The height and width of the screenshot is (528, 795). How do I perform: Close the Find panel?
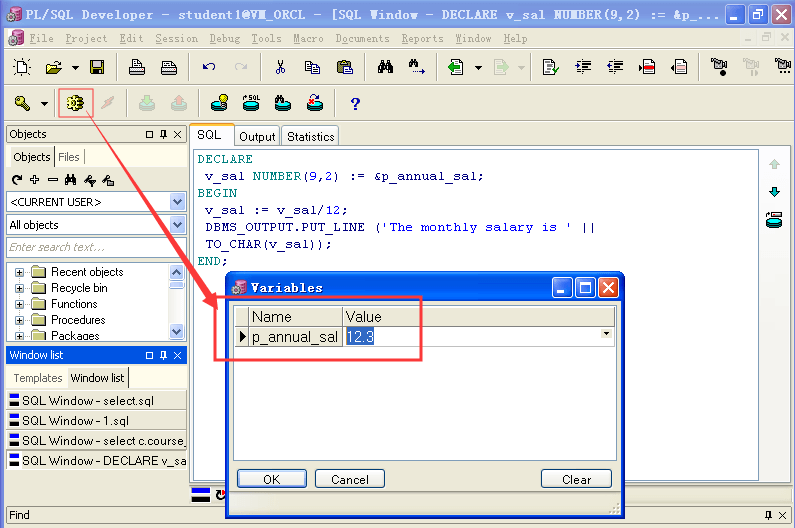coord(782,515)
